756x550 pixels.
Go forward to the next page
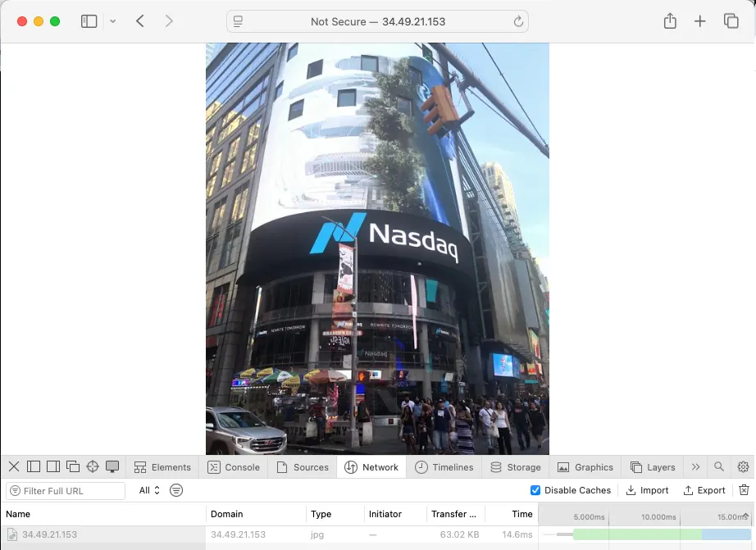(x=169, y=21)
